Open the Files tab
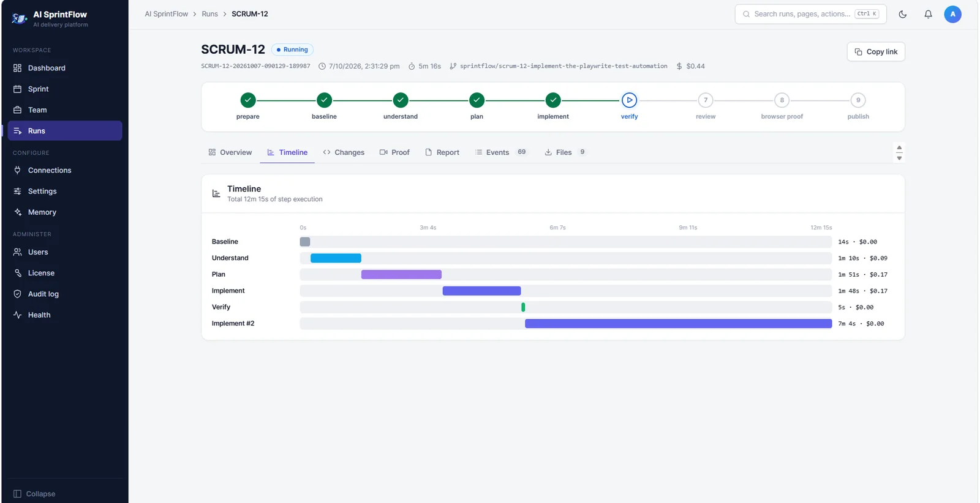 coord(565,152)
